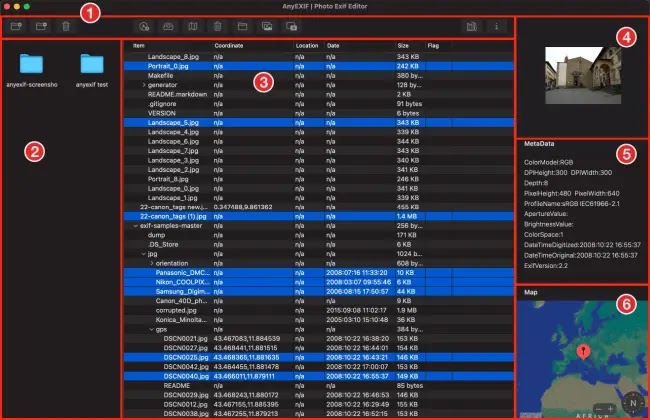Select the DSCN0027.jpg file
The width and height of the screenshot is (650, 420).
point(318,348)
